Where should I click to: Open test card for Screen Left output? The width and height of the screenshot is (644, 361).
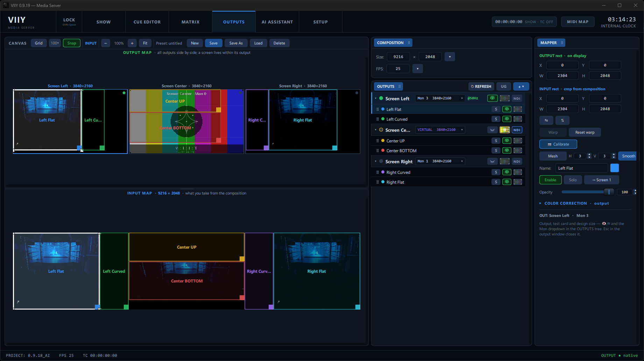pos(504,98)
